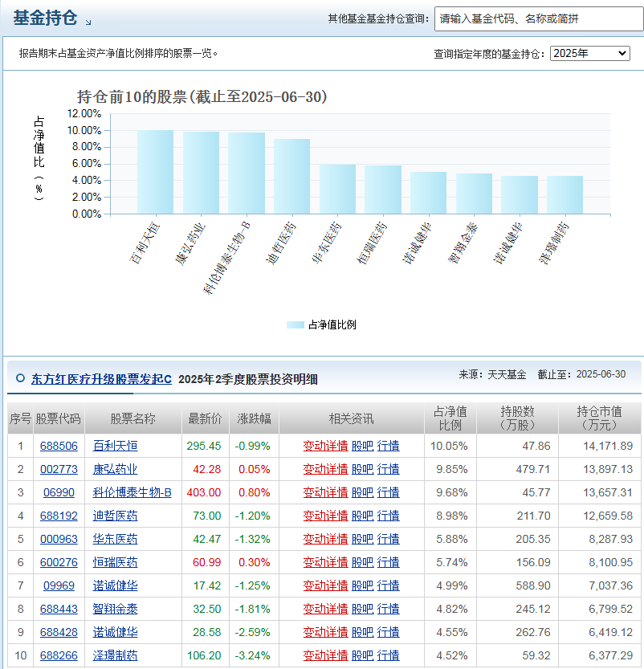The width and height of the screenshot is (644, 669).
Task: Click the 持仓市值 column header
Action: click(x=599, y=418)
